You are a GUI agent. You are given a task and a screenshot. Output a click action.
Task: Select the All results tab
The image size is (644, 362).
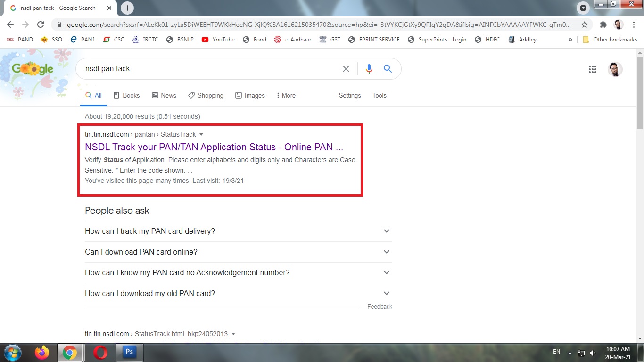click(93, 95)
